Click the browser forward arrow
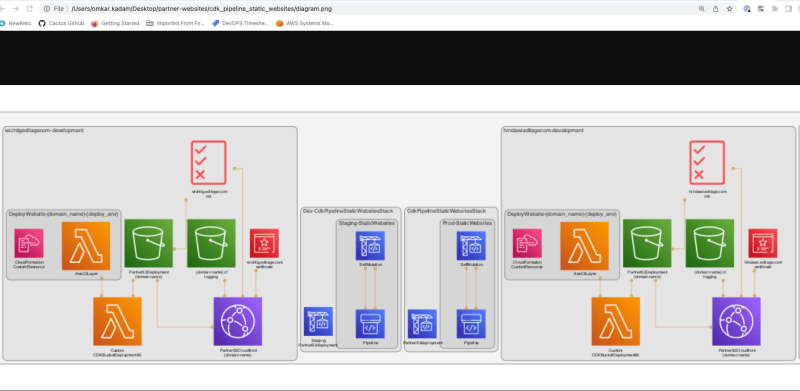The height and width of the screenshot is (391, 800). pos(16,9)
